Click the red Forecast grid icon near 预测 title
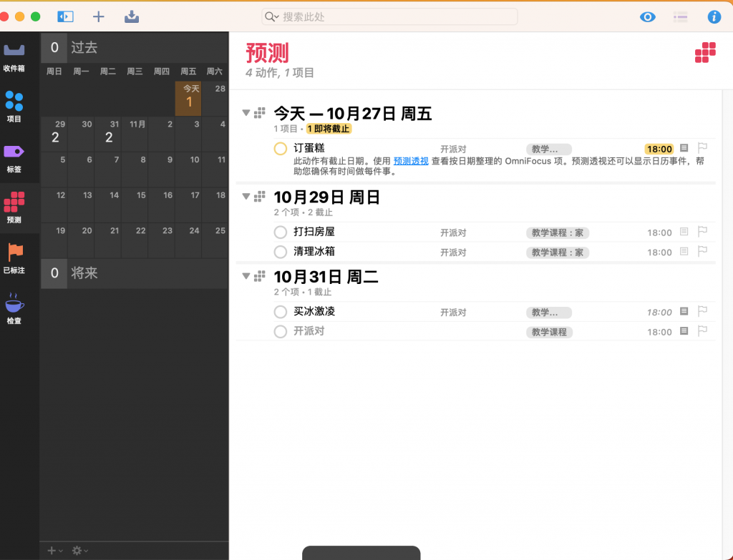 click(705, 52)
